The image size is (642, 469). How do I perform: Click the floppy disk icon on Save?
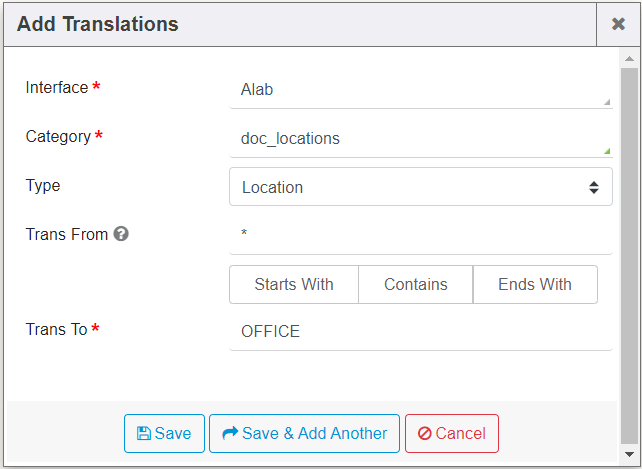144,434
